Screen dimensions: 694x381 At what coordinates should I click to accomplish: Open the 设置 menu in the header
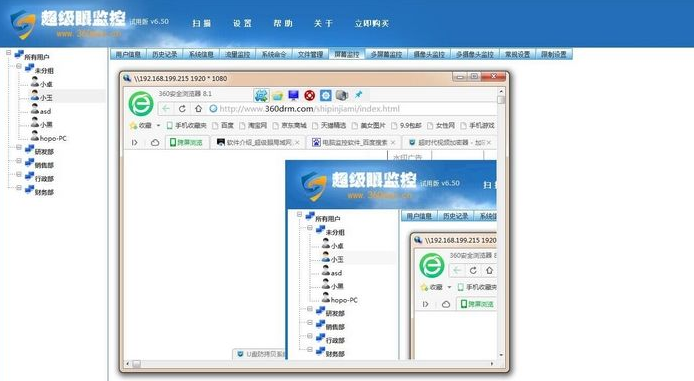pos(242,23)
